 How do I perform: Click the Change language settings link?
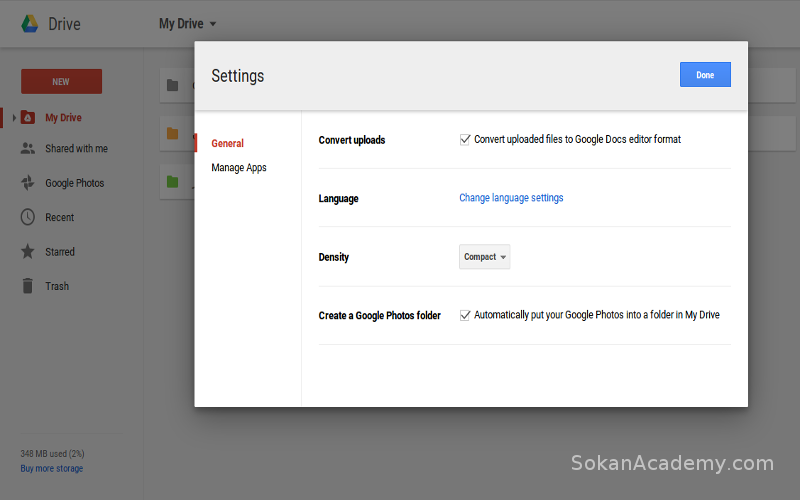coord(511,198)
